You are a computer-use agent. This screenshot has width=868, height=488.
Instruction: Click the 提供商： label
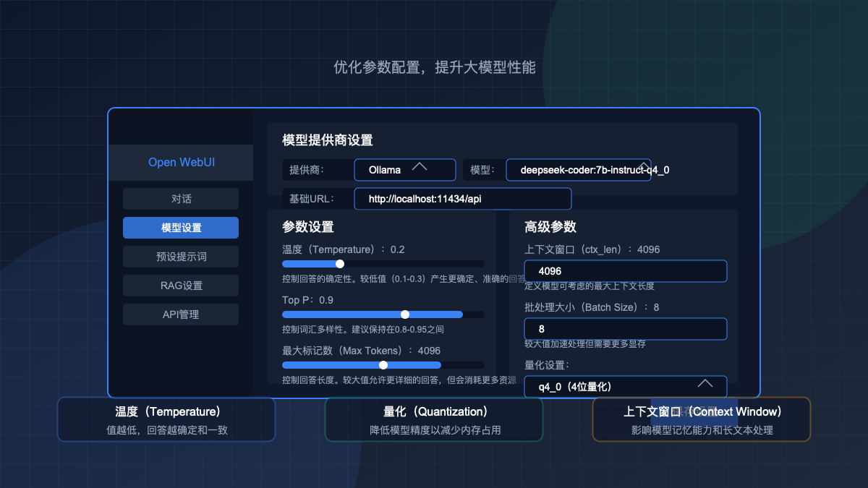point(307,170)
